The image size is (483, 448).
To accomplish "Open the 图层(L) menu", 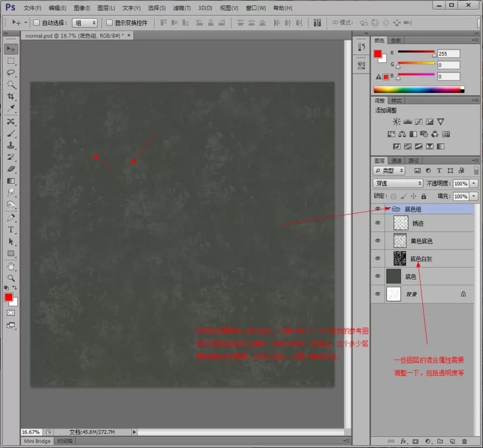I will tap(106, 8).
